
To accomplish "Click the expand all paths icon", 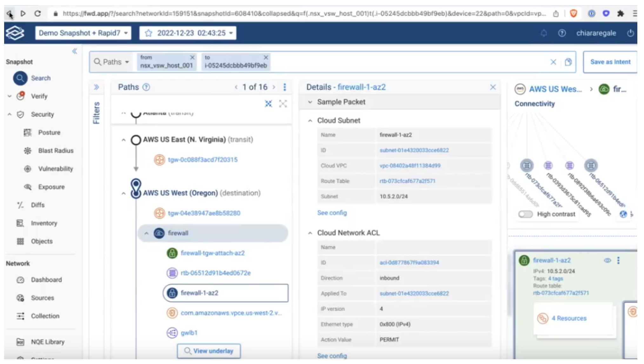I will [283, 104].
